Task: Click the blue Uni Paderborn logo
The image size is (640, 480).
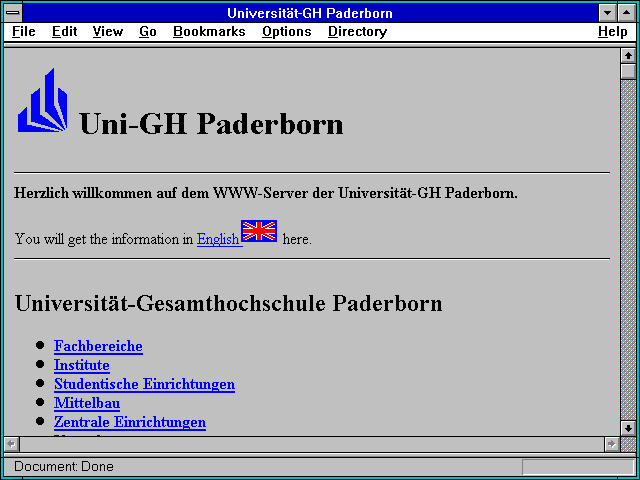Action: tap(42, 100)
